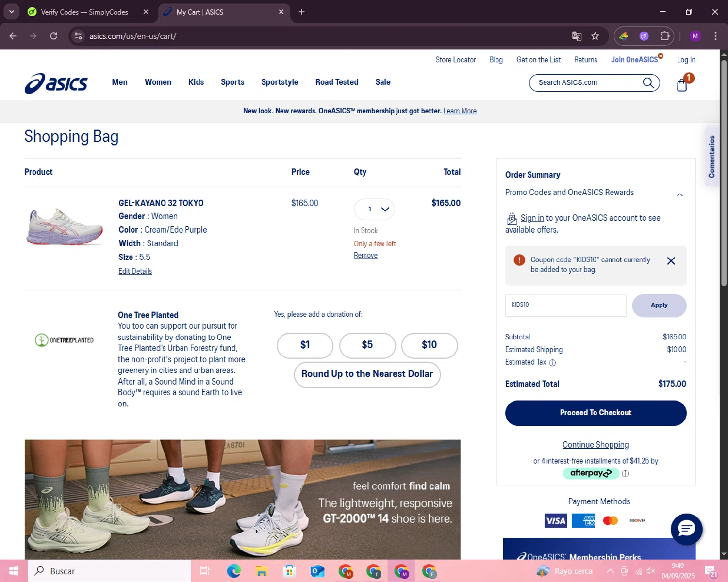Image resolution: width=728 pixels, height=582 pixels.
Task: Open a new browser tab
Action: coord(301,12)
